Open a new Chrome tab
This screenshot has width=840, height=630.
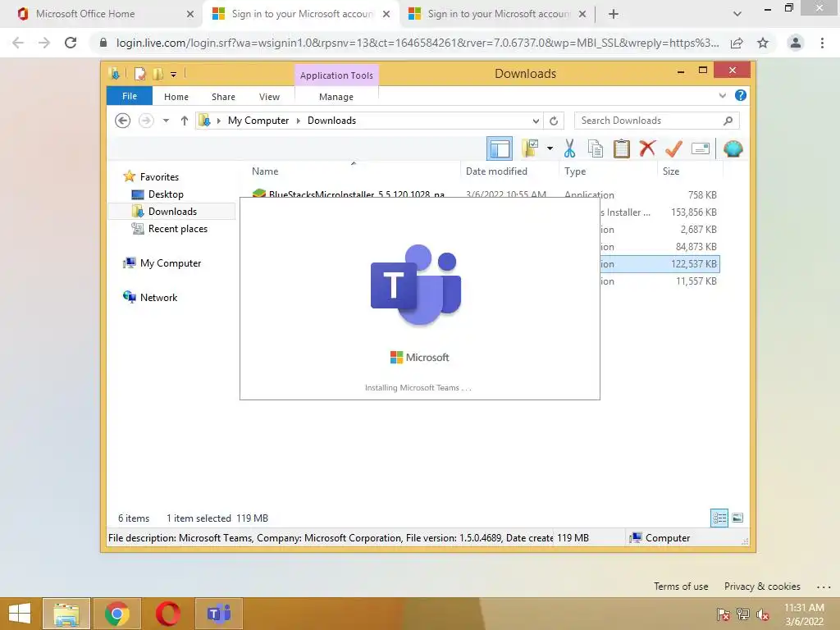[614, 14]
